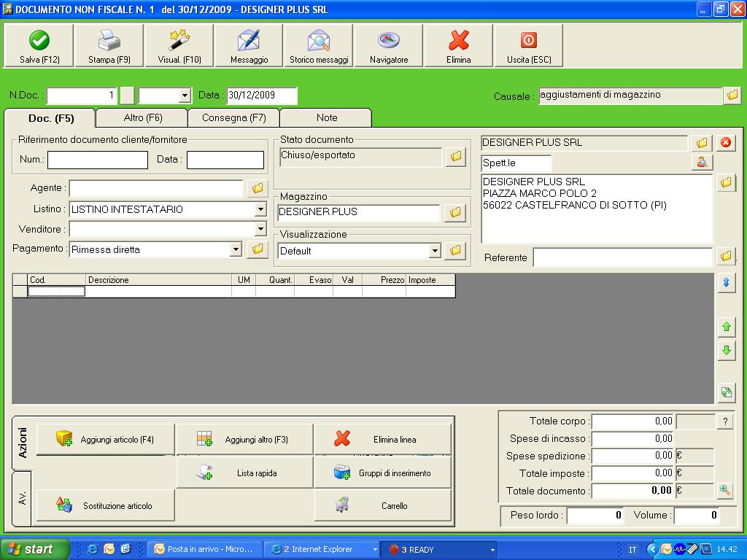The image size is (747, 560).
Task: Save the document with Salva (F12)
Action: [39, 46]
